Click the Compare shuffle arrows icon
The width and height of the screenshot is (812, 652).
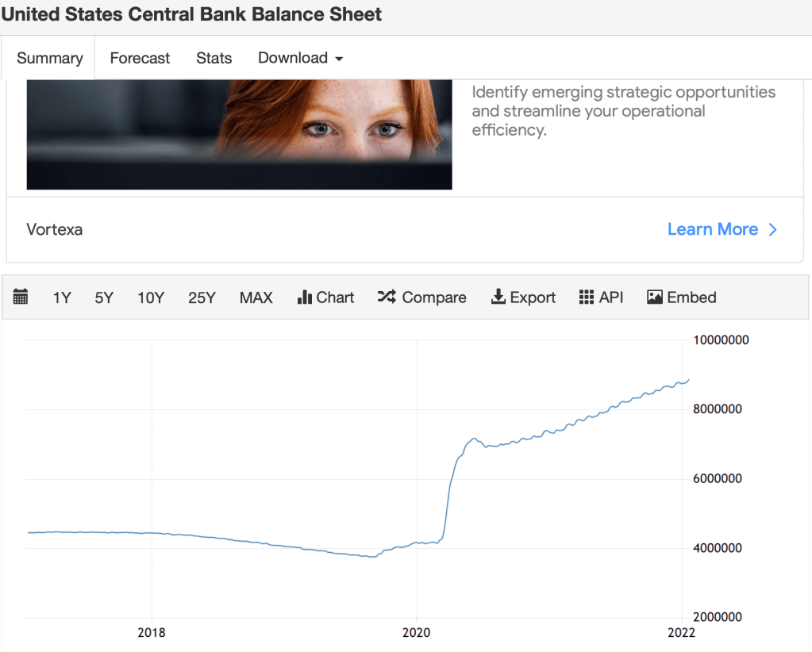pyautogui.click(x=387, y=297)
